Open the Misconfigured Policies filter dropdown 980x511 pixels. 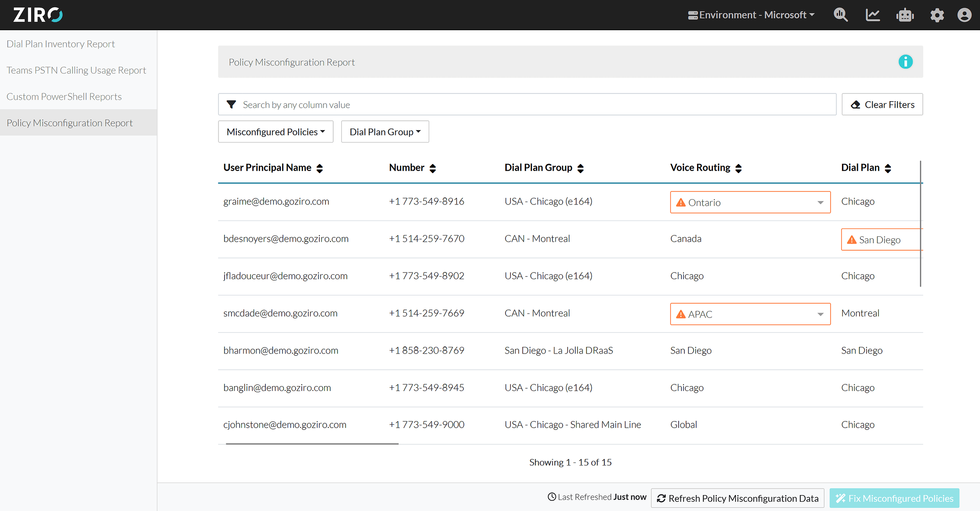[276, 132]
